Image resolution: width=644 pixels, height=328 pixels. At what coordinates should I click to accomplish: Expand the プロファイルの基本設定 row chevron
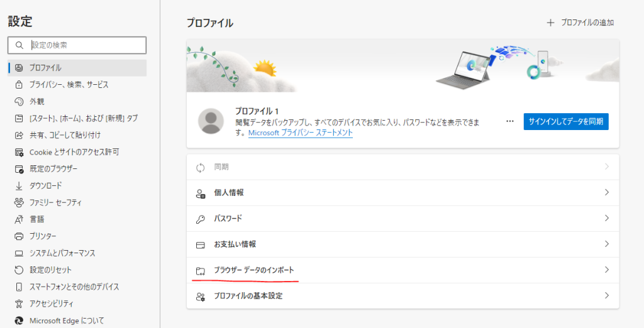pos(607,295)
